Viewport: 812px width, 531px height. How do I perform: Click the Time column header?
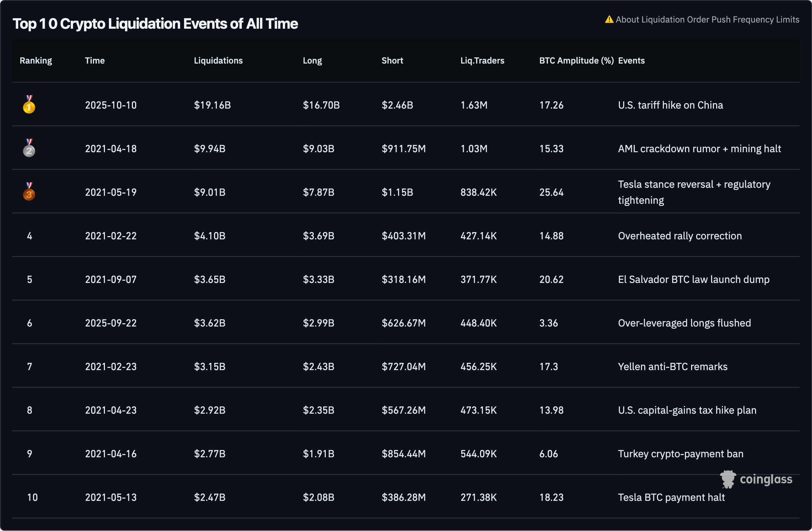[95, 61]
